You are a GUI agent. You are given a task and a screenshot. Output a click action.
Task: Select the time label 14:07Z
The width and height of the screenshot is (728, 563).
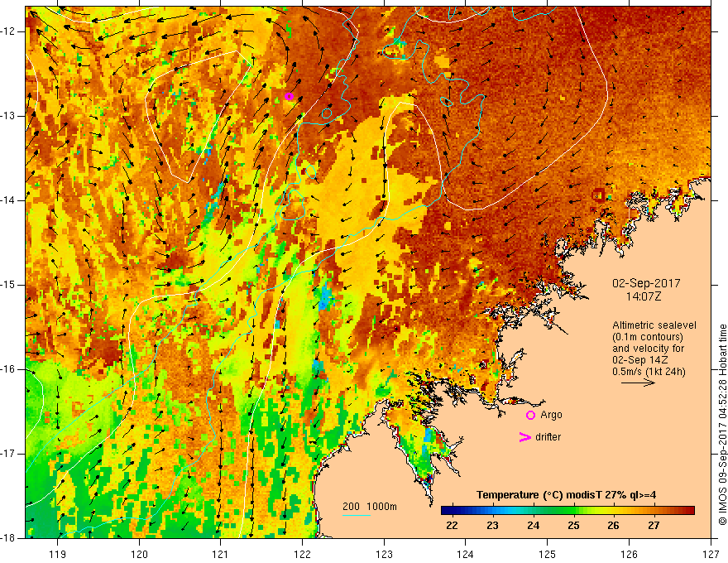click(643, 296)
